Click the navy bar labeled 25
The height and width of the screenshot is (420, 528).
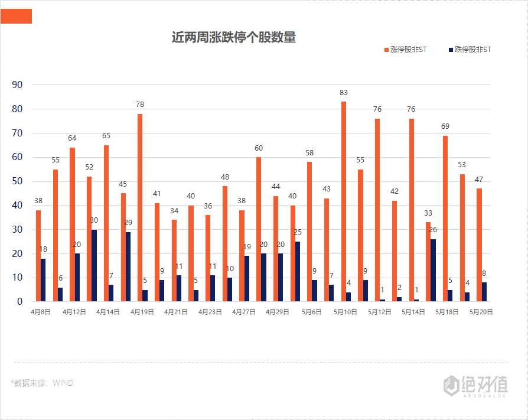point(298,271)
